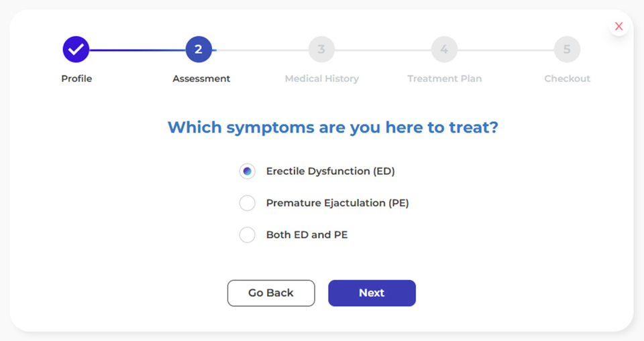Click the step 2 Assessment circle
The width and height of the screenshot is (644, 341).
(x=199, y=49)
